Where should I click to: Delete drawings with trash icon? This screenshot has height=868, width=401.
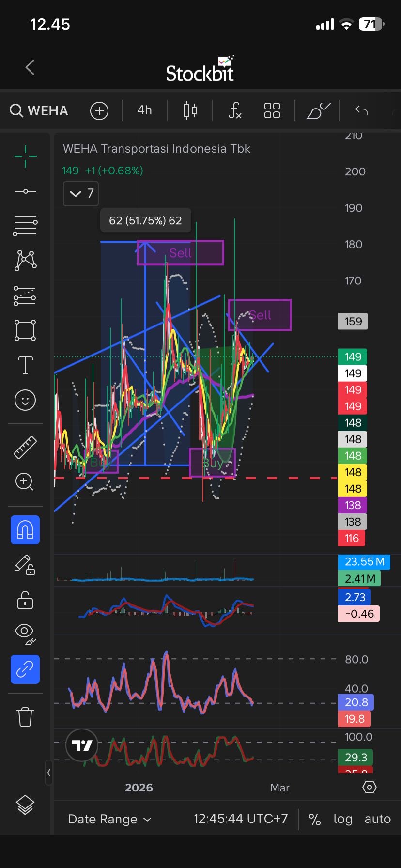click(x=25, y=716)
